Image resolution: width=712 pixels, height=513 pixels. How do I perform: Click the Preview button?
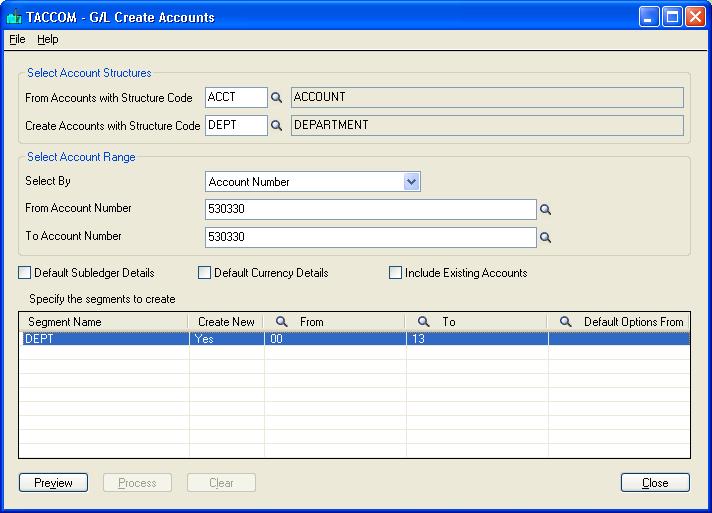tap(53, 483)
